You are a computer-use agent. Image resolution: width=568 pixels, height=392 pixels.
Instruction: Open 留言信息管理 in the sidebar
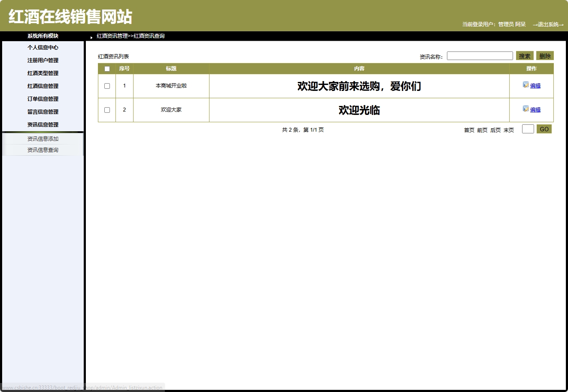pyautogui.click(x=43, y=112)
